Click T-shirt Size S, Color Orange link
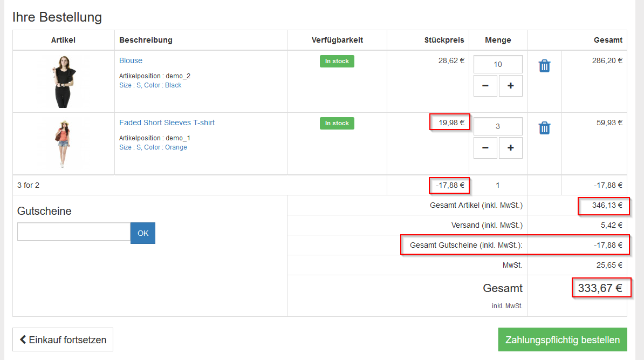 point(153,147)
